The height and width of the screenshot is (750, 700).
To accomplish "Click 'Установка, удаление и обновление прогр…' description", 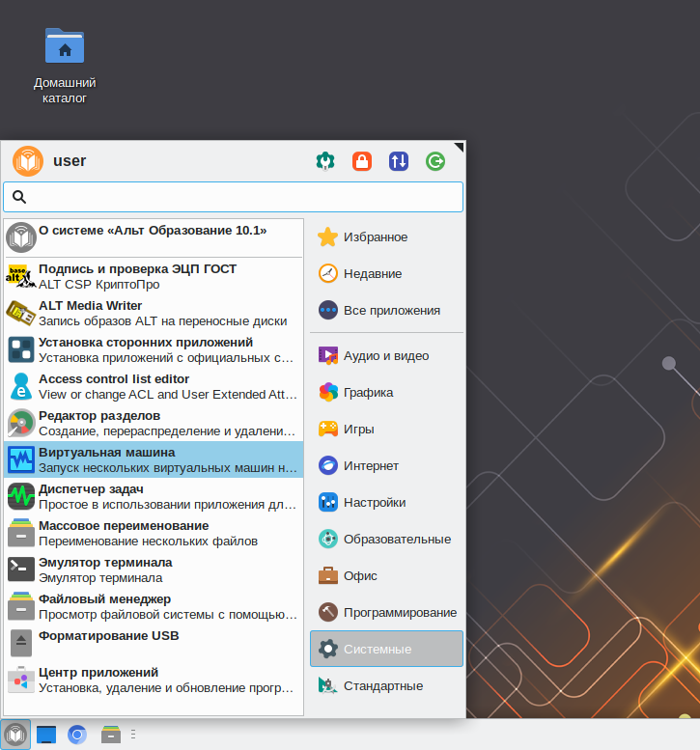I will pos(166,688).
